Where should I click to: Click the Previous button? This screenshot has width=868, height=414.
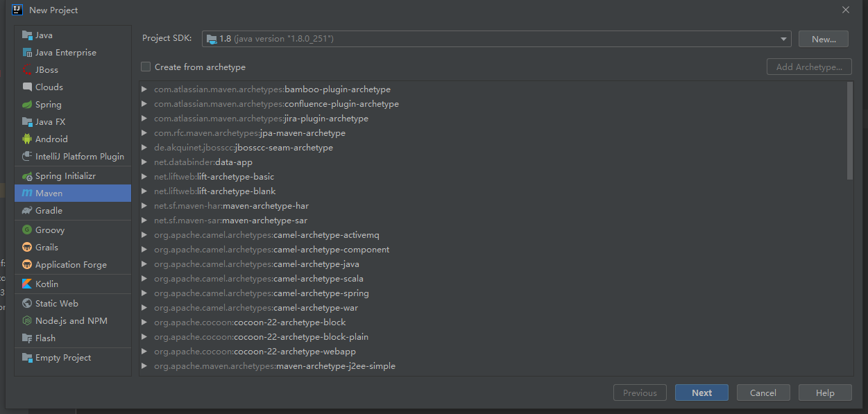point(640,393)
